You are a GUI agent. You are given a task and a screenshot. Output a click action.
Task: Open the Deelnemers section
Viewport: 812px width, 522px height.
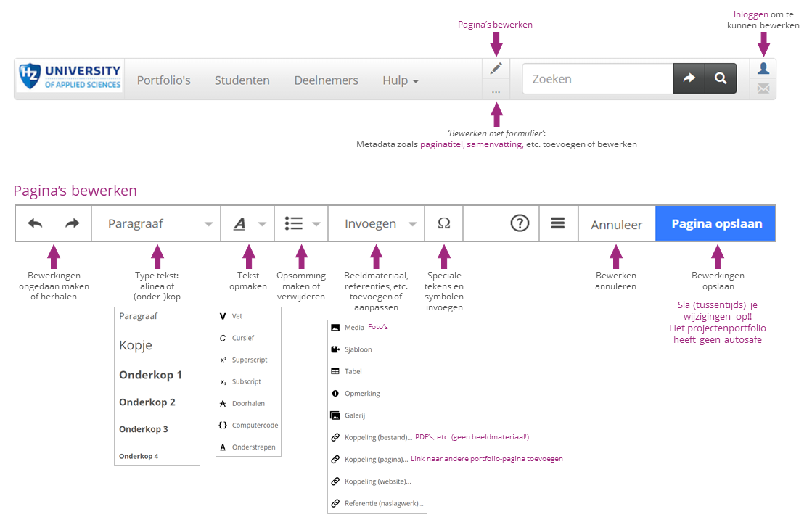(326, 80)
